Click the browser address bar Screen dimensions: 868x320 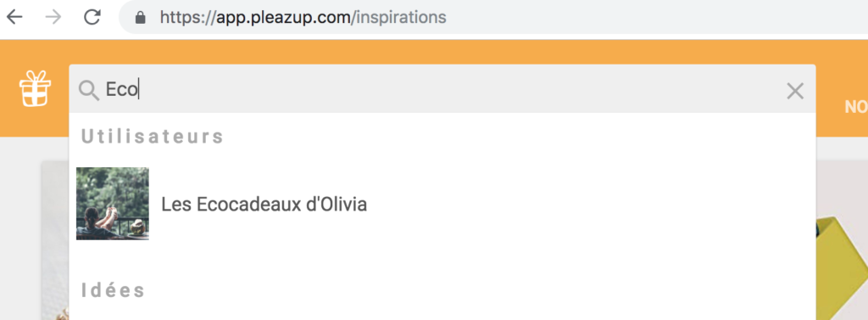coord(492,17)
